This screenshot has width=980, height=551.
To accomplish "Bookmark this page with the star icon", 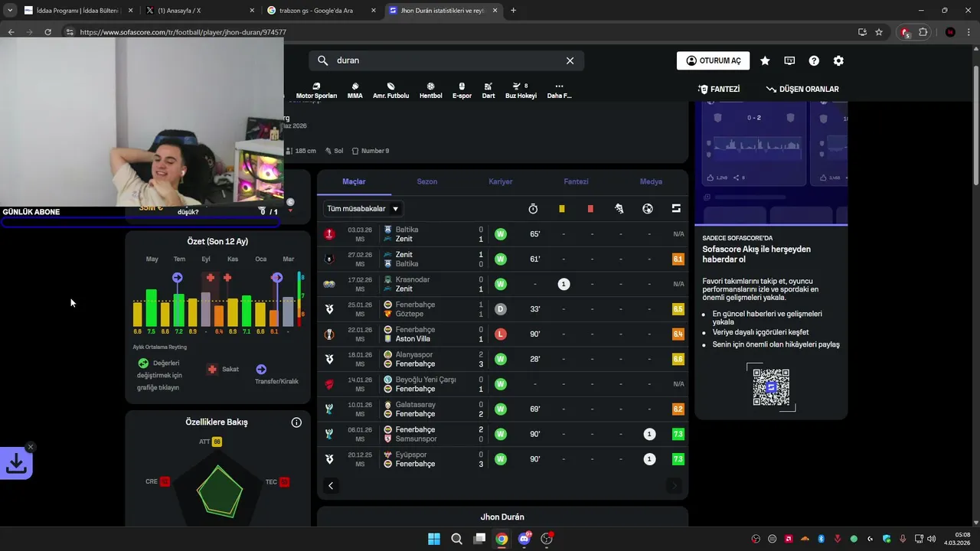I will [879, 32].
